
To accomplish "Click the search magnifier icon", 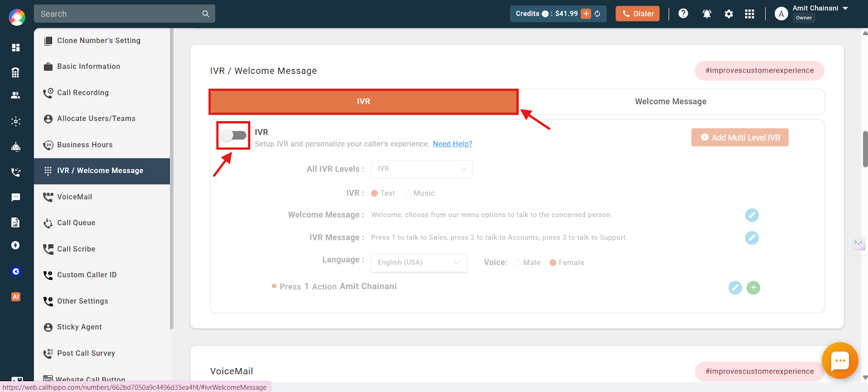I will tap(206, 14).
